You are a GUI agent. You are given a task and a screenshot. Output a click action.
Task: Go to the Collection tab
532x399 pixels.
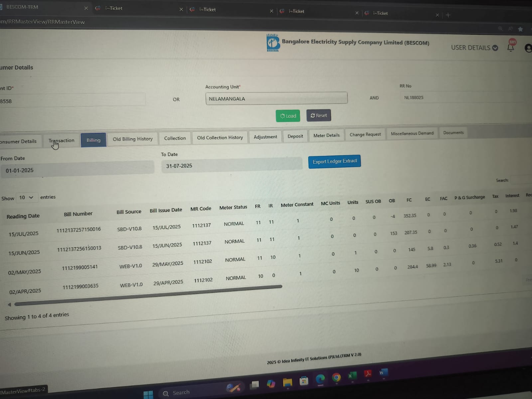(175, 138)
